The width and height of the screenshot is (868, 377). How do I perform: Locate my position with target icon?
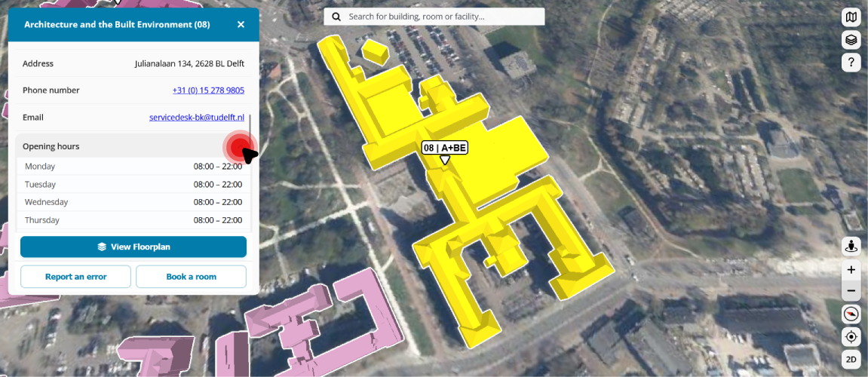(851, 336)
